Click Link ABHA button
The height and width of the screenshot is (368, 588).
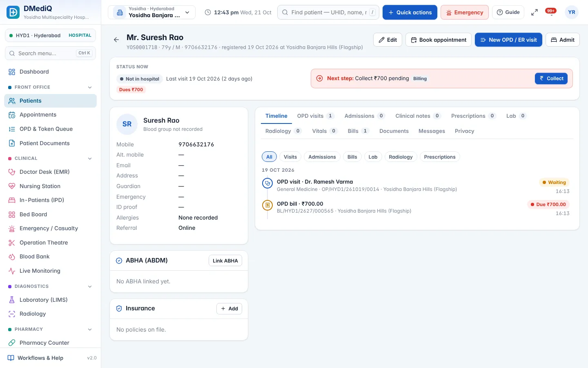[225, 261]
